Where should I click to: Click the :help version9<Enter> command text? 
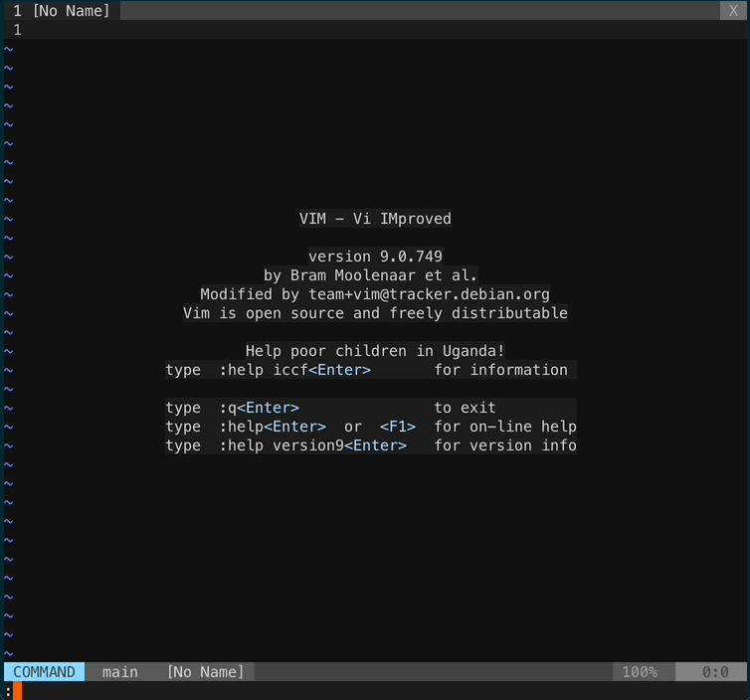pos(312,445)
